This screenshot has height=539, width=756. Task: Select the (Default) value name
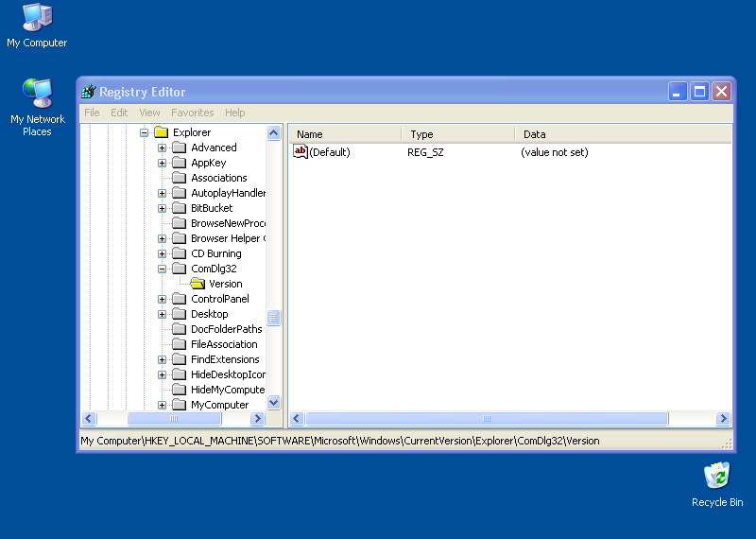click(330, 152)
